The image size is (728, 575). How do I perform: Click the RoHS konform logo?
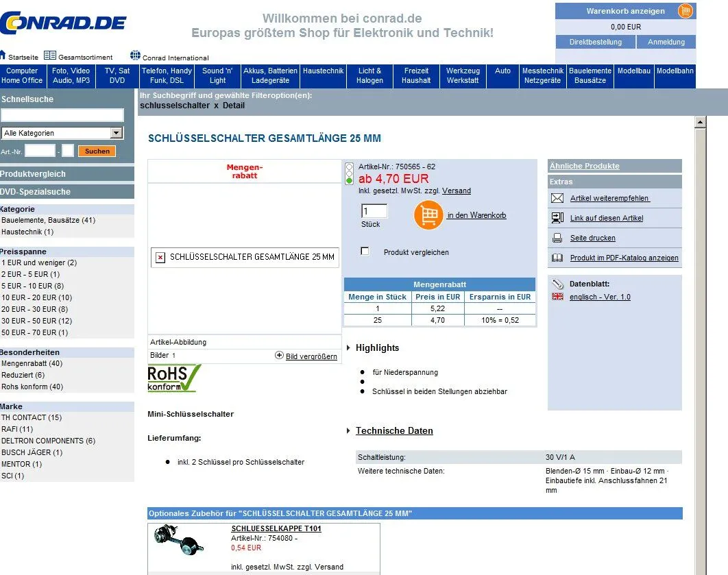(174, 378)
